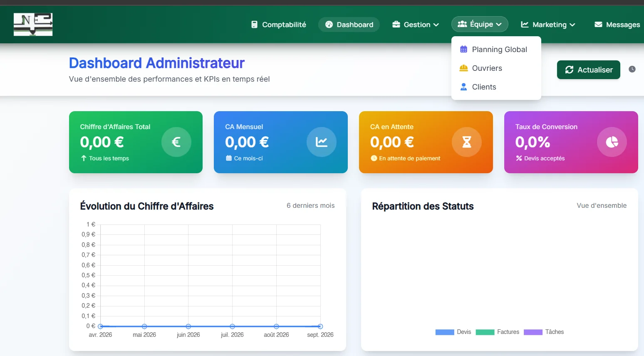Click the août 2026 data point on chart
644x356 pixels.
click(276, 326)
